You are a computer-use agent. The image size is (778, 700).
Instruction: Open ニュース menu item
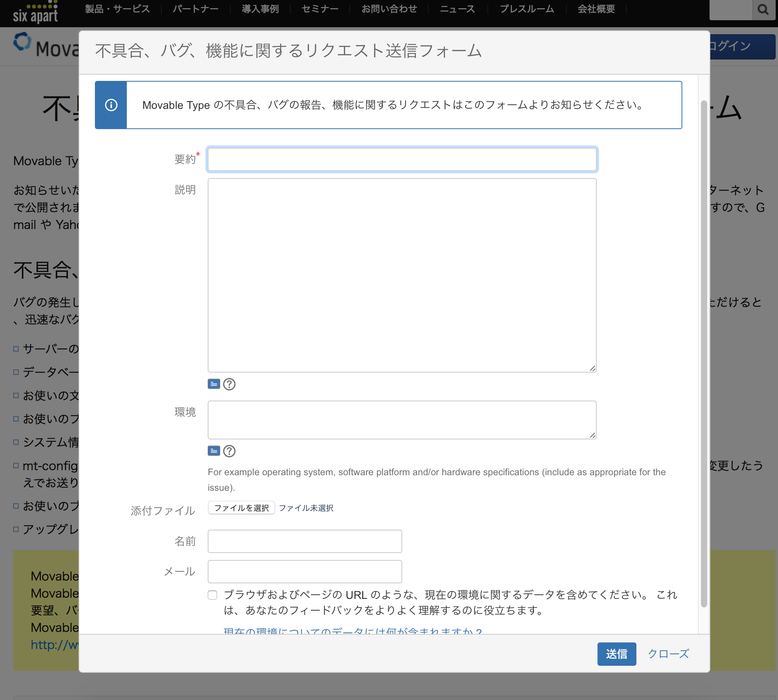tap(457, 9)
